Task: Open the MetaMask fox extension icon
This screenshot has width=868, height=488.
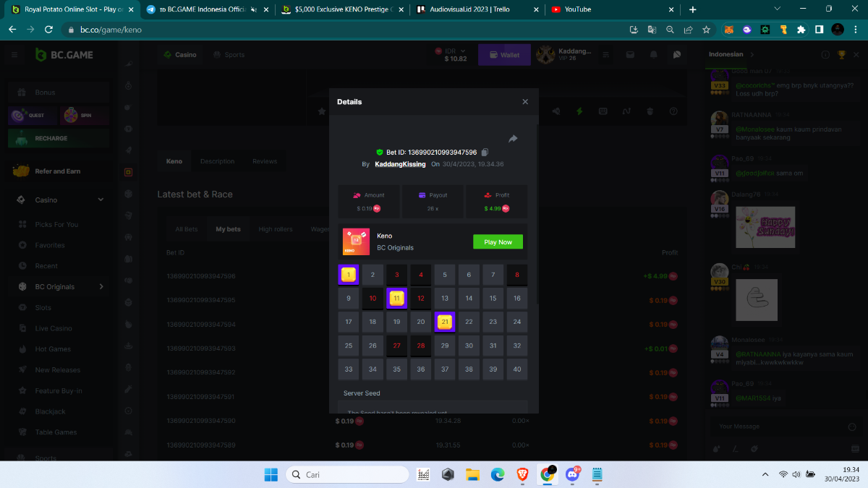Action: click(x=729, y=30)
